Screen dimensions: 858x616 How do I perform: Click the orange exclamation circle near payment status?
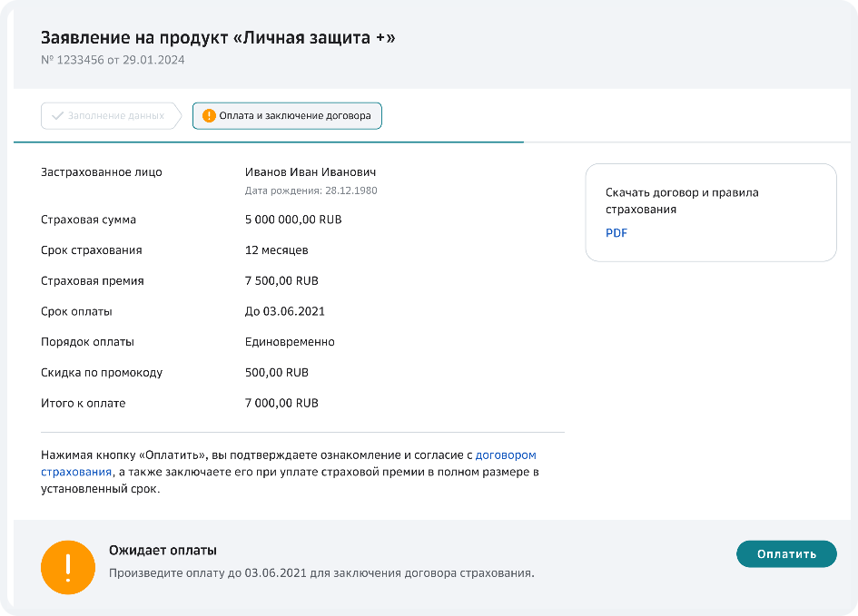click(66, 567)
